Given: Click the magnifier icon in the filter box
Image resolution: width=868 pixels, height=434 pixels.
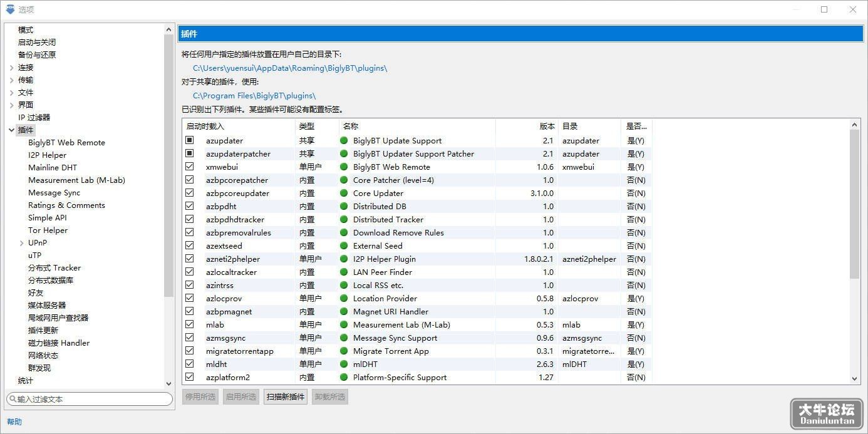Looking at the screenshot, I should pyautogui.click(x=12, y=399).
